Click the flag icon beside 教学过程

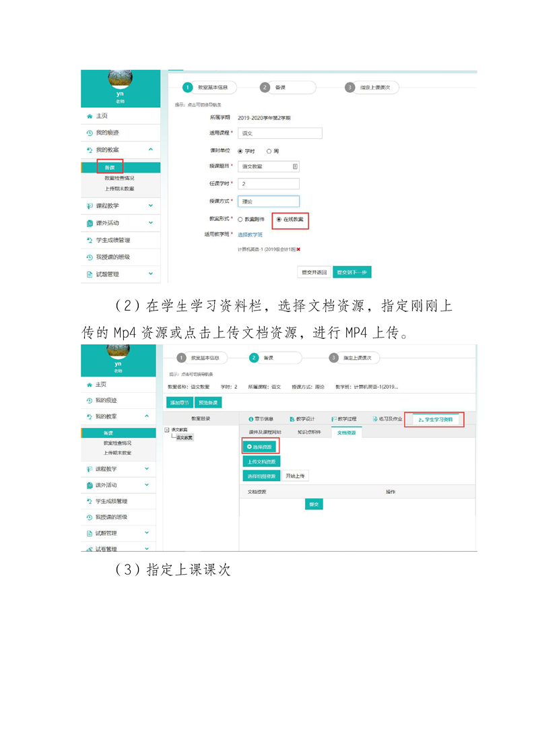(333, 419)
